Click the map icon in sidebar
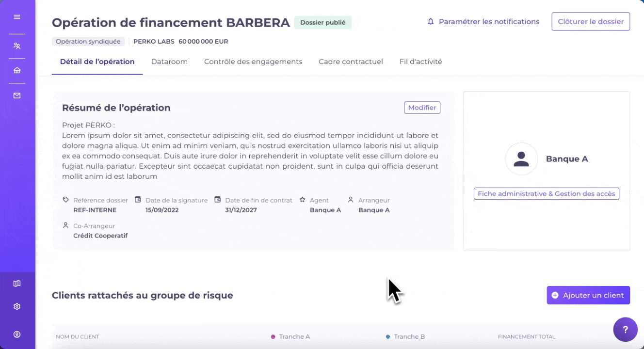Image resolution: width=644 pixels, height=349 pixels. pyautogui.click(x=17, y=284)
